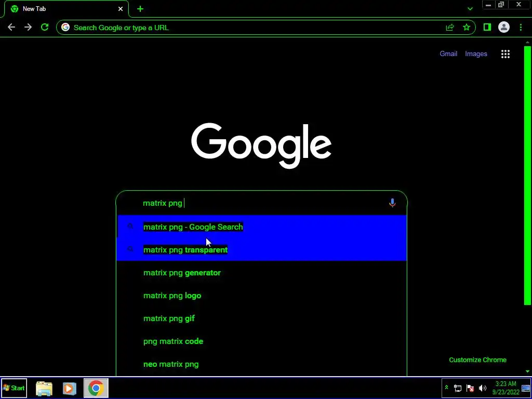Choose suggestion matrix png generator
532x399 pixels.
click(x=261, y=273)
